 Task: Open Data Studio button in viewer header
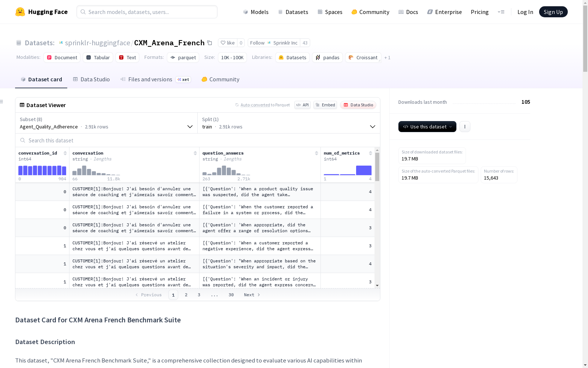coord(358,105)
